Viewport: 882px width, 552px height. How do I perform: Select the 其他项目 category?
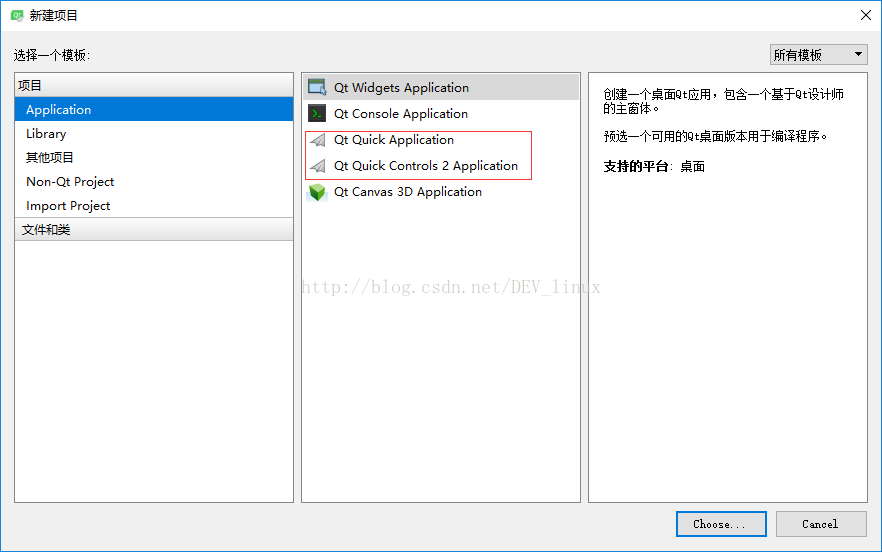point(154,158)
